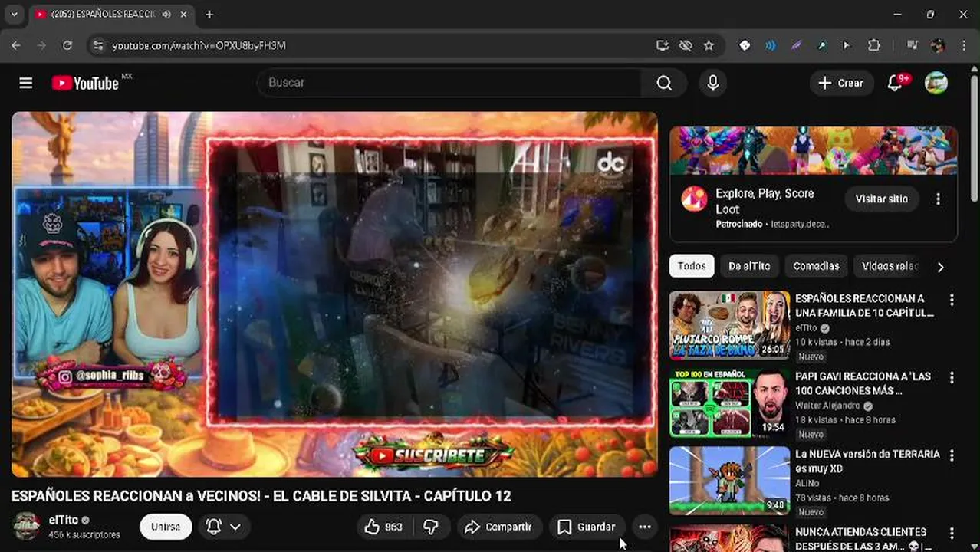Click the search magnifier button
980x552 pixels.
[x=664, y=83]
